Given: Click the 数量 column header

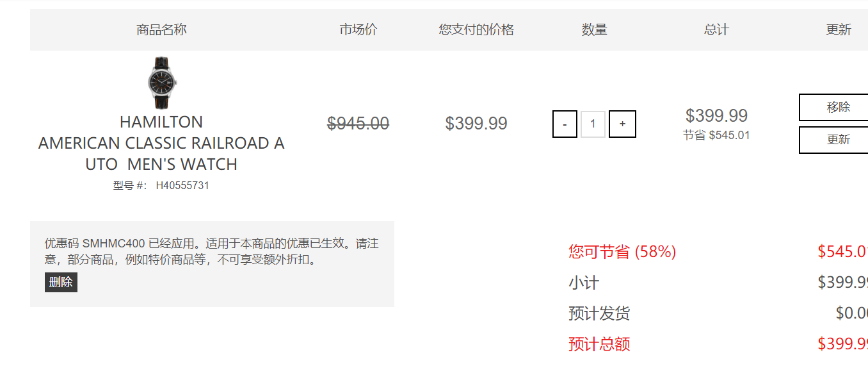Looking at the screenshot, I should (x=594, y=29).
